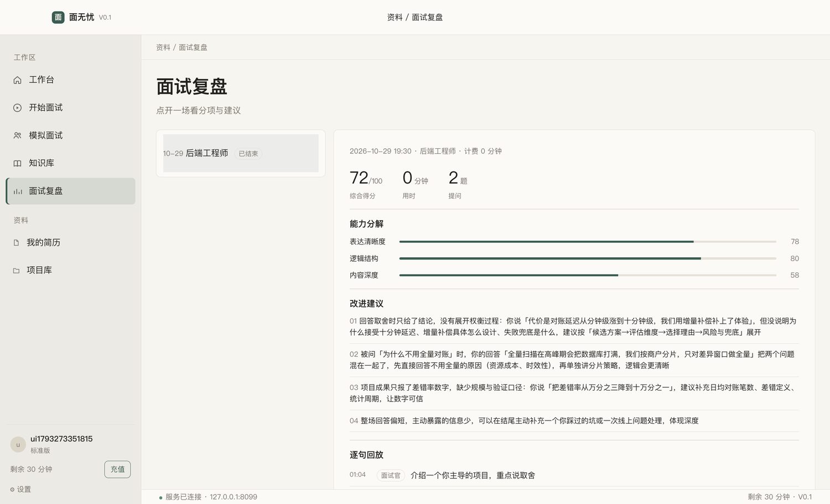This screenshot has height=504, width=830.
Task: Select the 10-29 后端工程师 interview record
Action: coord(241,153)
